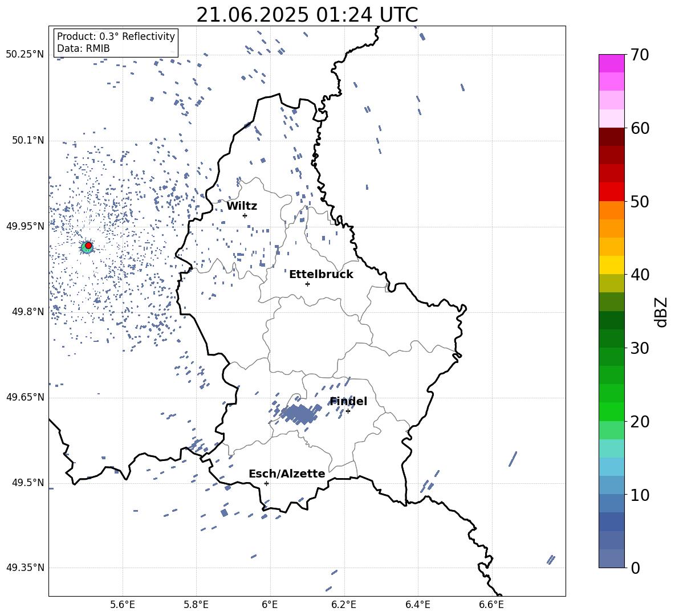Click the Wiltz cross marker

coord(245,215)
